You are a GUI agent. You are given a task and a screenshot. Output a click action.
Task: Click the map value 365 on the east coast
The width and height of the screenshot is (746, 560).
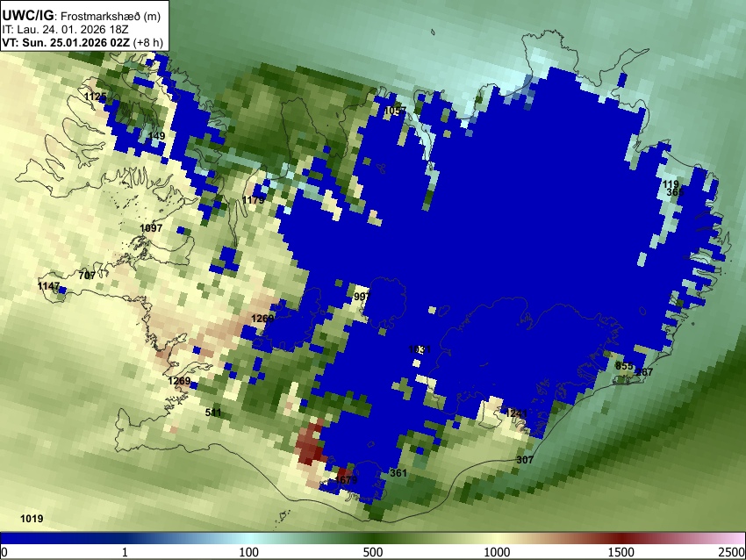click(x=675, y=192)
